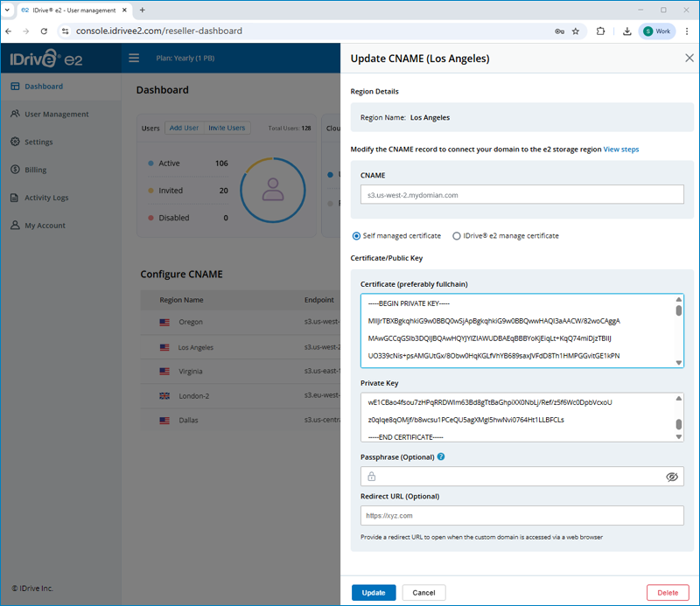This screenshot has width=700, height=606.
Task: Toggle the hamburger sidebar menu
Action: tap(134, 59)
